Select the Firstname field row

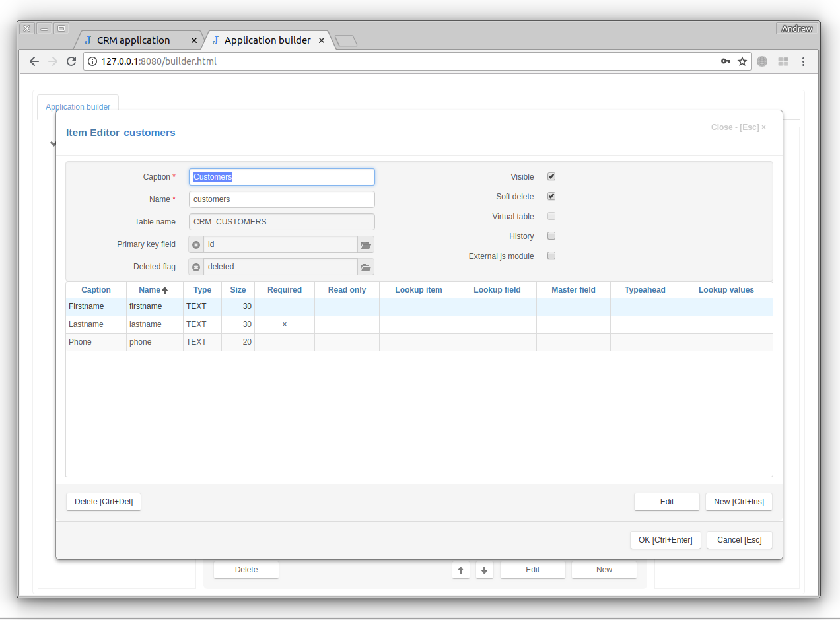(x=419, y=306)
